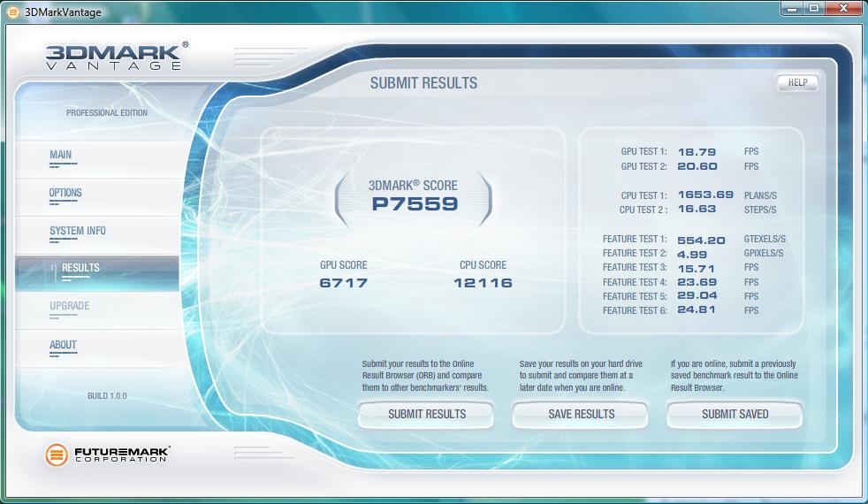Click Feature Test 4 value 23.69
The image size is (868, 504).
tap(697, 282)
